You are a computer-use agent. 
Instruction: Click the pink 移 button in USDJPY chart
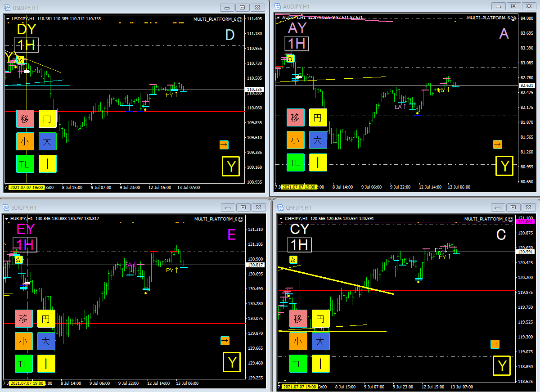click(x=25, y=119)
